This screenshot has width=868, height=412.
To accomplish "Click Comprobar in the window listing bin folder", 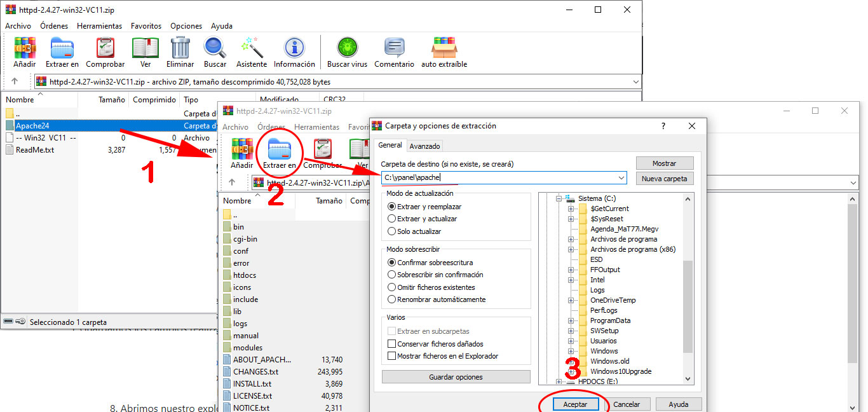I will 322,153.
